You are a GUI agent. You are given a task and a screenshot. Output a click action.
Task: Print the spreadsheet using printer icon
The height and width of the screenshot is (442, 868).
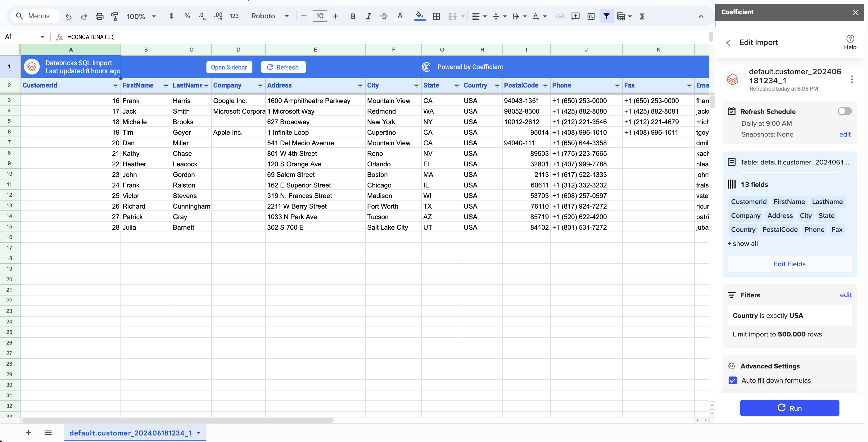tap(99, 16)
